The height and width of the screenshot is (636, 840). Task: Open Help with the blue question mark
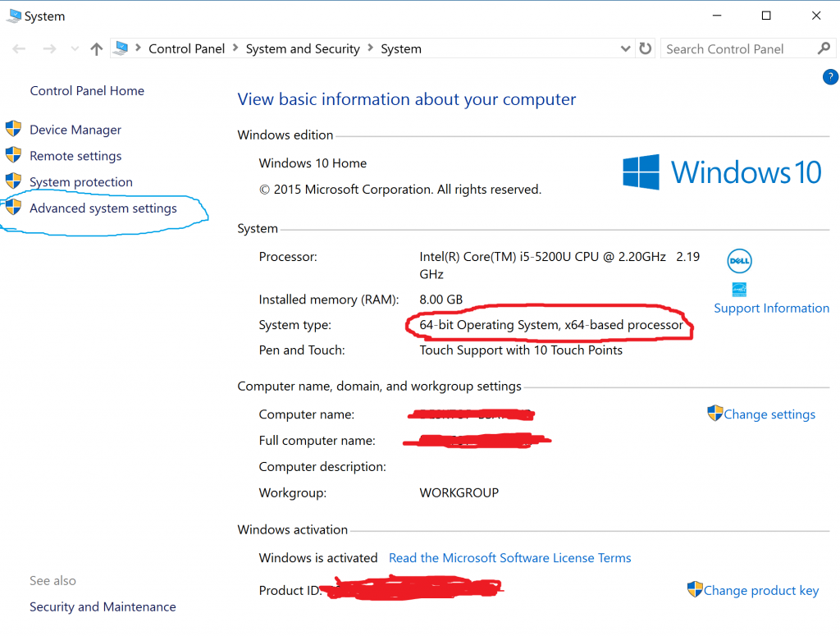pyautogui.click(x=830, y=77)
